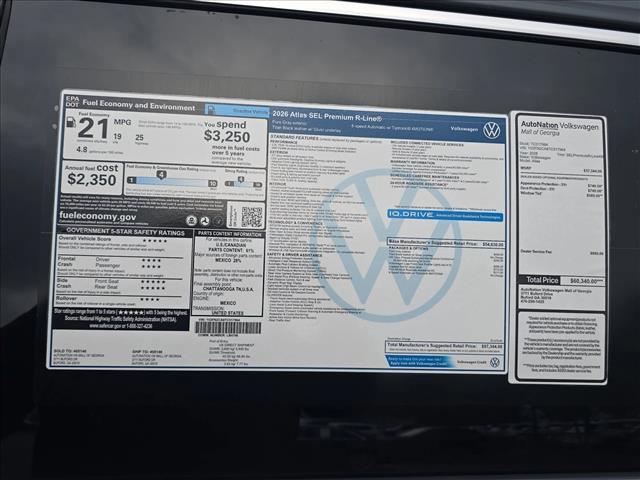This screenshot has width=640, height=480.
Task: Click the 'Volkswagen' wordmark in the blue header
Action: click(464, 129)
